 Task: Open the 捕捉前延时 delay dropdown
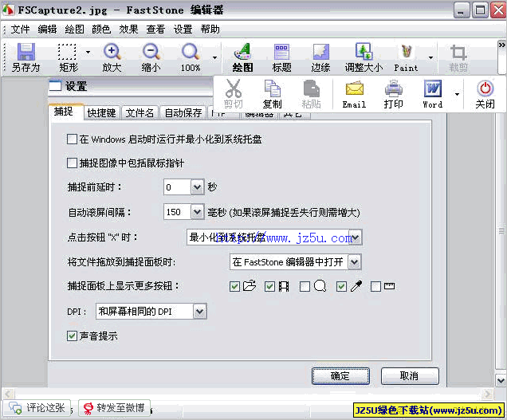(x=198, y=187)
